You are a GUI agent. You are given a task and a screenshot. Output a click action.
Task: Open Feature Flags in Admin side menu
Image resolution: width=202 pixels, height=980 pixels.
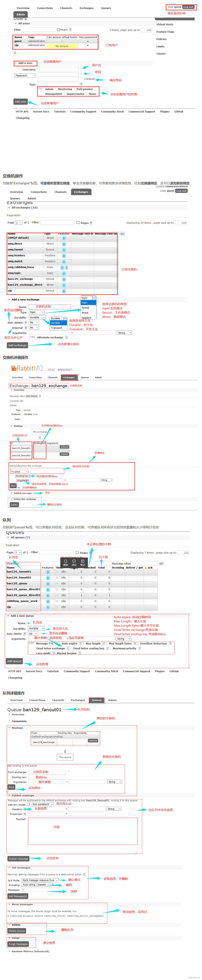(166, 32)
